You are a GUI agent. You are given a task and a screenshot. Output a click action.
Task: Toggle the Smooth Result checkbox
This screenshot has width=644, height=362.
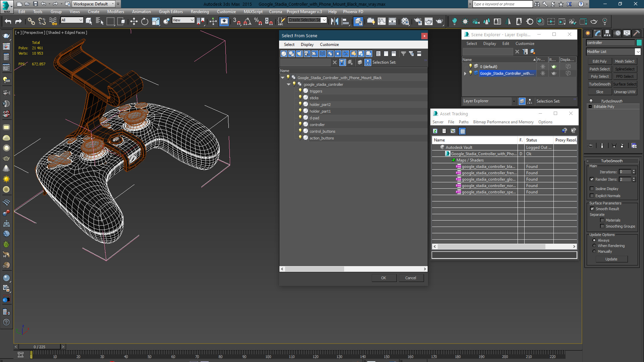[592, 209]
